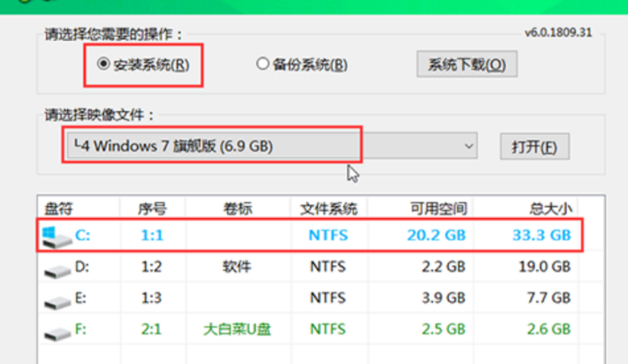Viewport: 628px width, 364px height.
Task: Click the 1:3 sequence number cell
Action: pos(151,298)
